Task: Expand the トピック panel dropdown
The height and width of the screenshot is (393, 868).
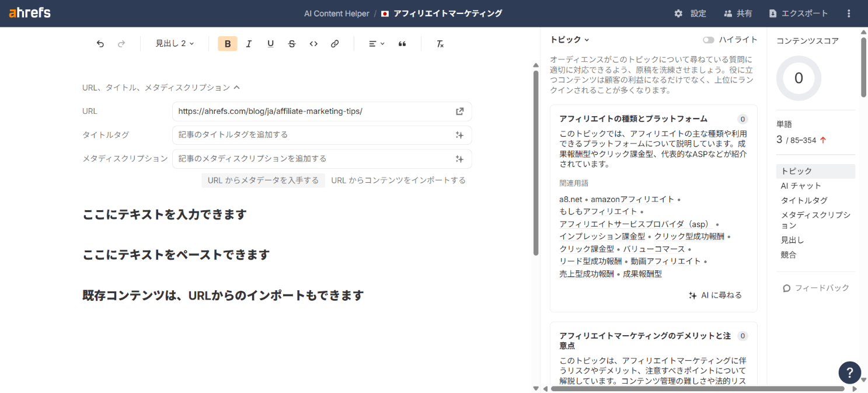Action: pos(570,40)
